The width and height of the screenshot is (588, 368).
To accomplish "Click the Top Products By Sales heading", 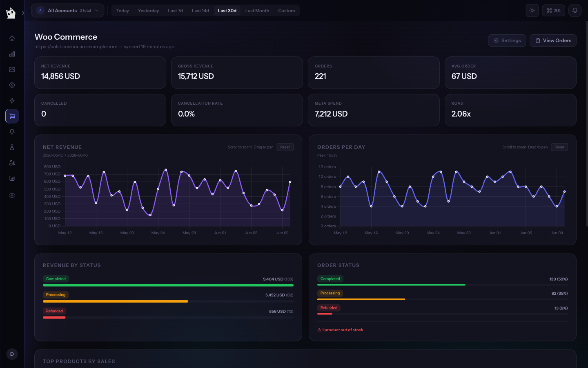I will coord(79,361).
